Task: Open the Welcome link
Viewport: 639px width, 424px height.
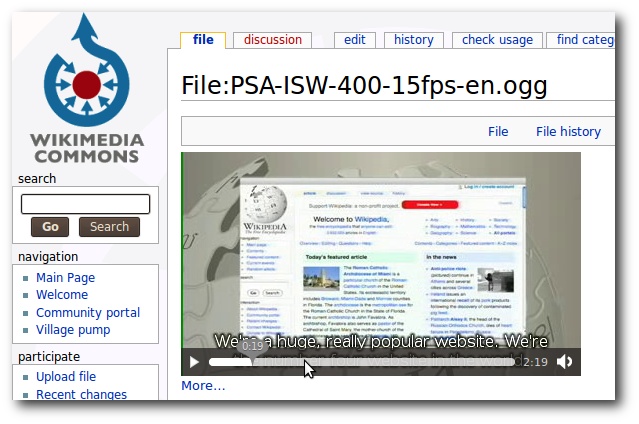Action: (62, 295)
